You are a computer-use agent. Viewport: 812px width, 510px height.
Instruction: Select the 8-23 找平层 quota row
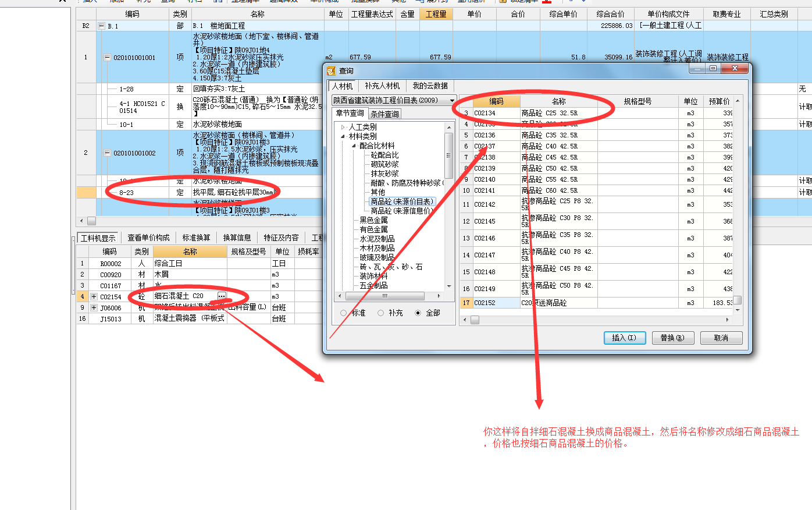click(x=201, y=192)
